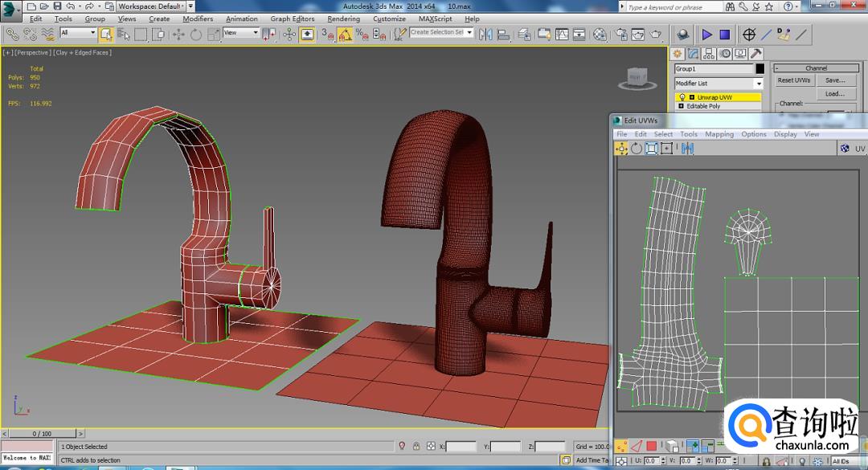Expand the Editable Poly modifier entry
The width and height of the screenshot is (868, 470).
[x=682, y=106]
